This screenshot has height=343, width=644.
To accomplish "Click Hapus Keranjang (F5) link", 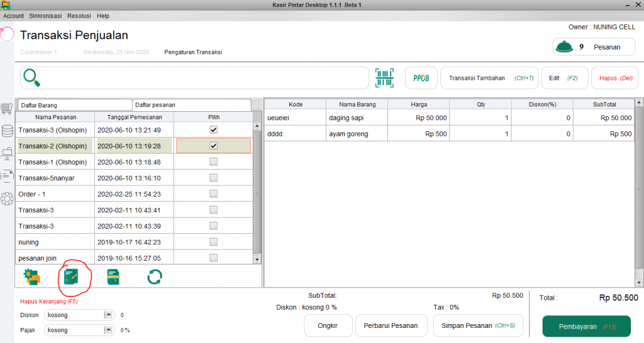I will (49, 301).
